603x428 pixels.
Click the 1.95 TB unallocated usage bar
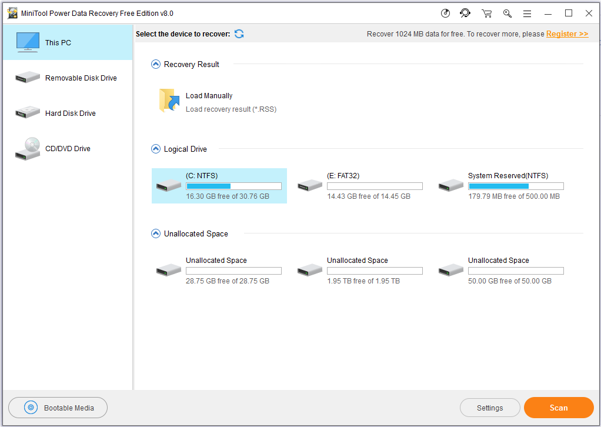point(375,271)
